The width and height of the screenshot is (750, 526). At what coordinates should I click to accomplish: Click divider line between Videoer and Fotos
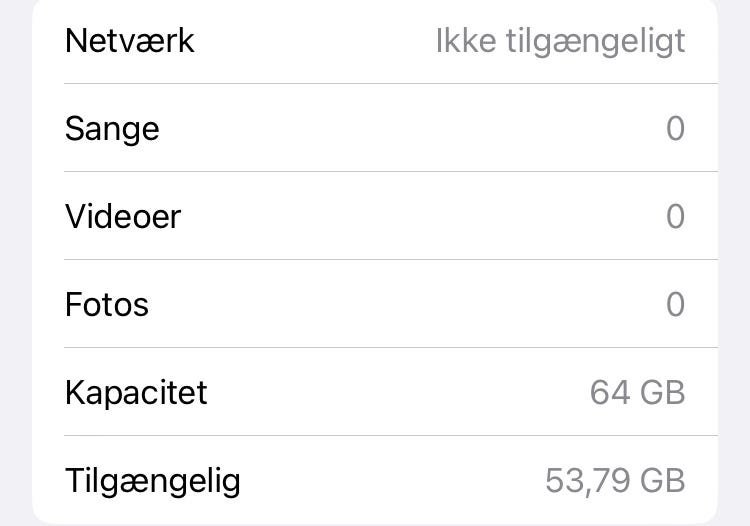pyautogui.click(x=390, y=259)
